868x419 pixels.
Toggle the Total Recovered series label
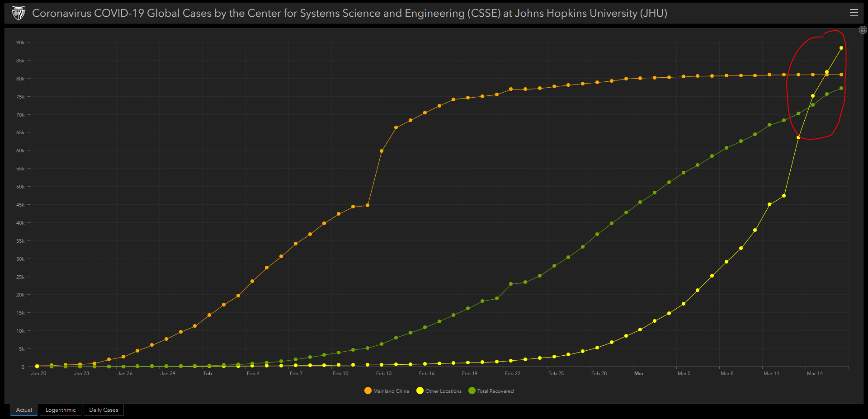click(x=495, y=391)
